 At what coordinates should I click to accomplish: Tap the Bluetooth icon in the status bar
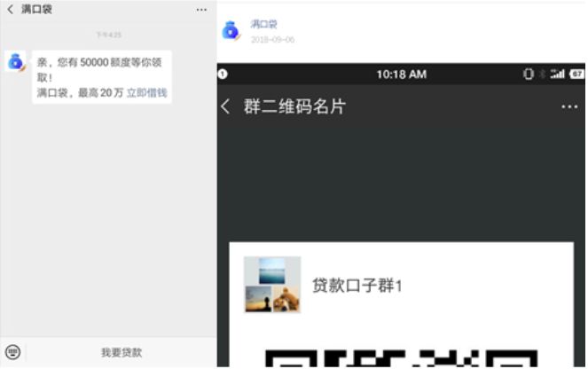(542, 74)
